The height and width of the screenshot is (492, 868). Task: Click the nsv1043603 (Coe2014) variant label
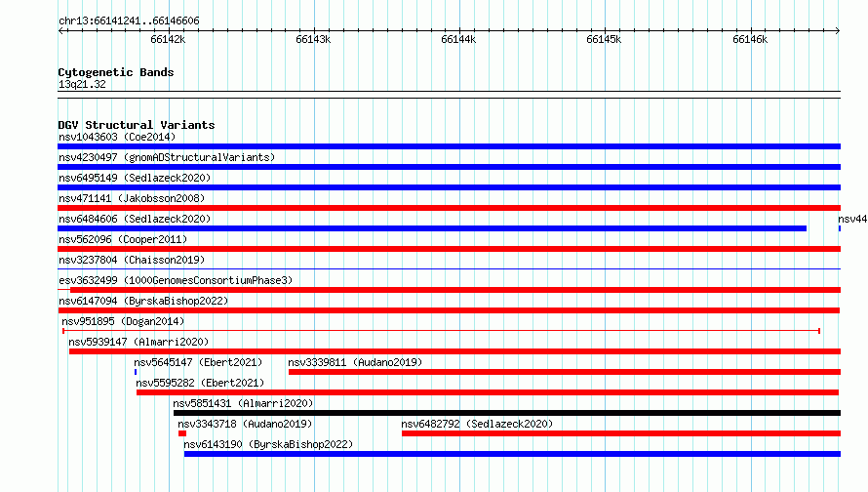click(117, 137)
